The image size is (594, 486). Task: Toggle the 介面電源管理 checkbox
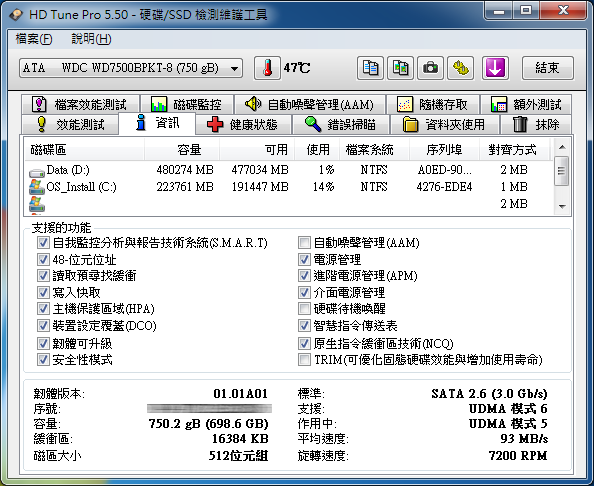click(x=304, y=292)
